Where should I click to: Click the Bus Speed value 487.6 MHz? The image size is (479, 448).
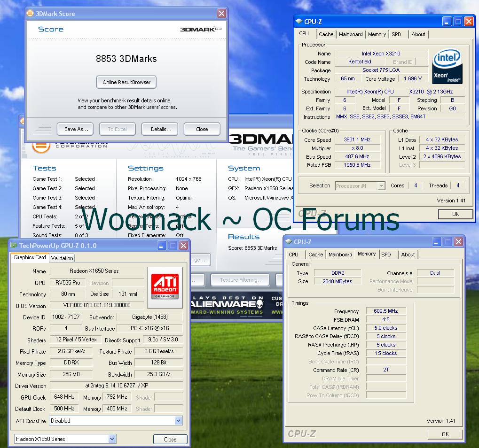click(x=357, y=156)
